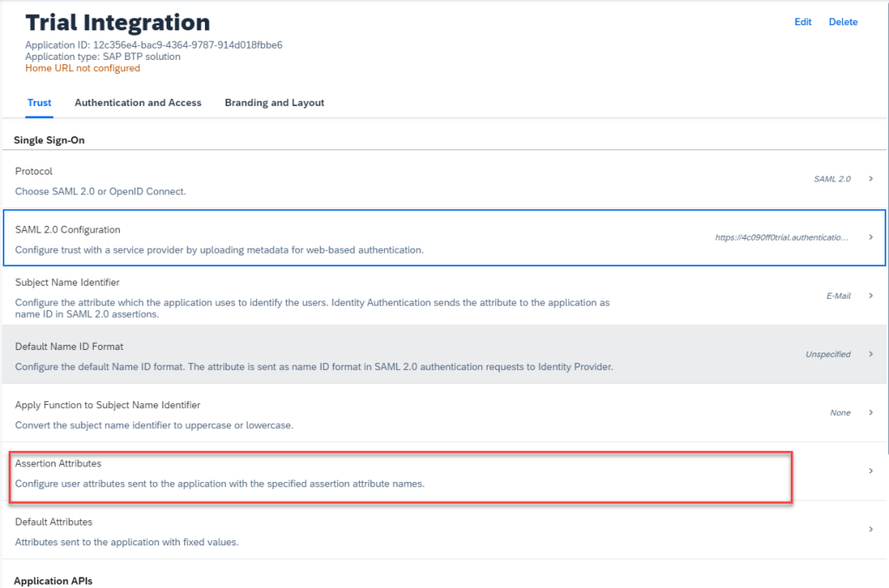Open the Assertion Attributes setting
The image size is (889, 588).
pyautogui.click(x=58, y=464)
